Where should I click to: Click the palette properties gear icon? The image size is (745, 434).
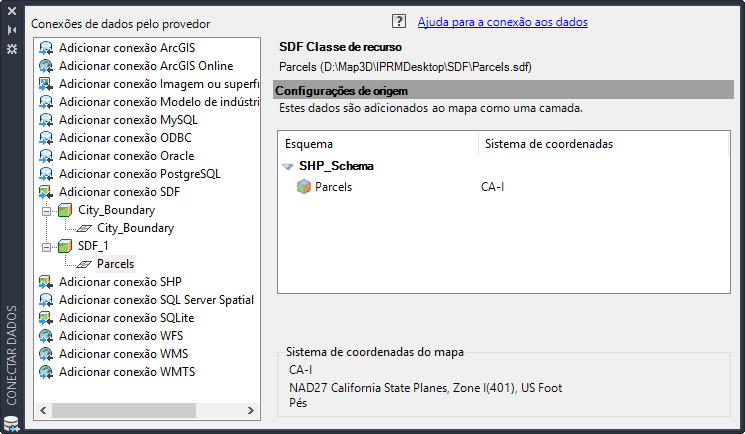click(x=11, y=48)
